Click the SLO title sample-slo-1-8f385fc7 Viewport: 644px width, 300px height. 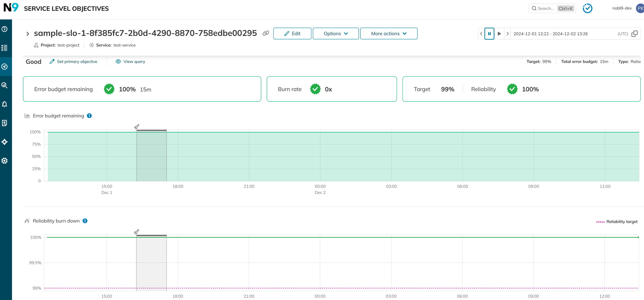click(145, 33)
